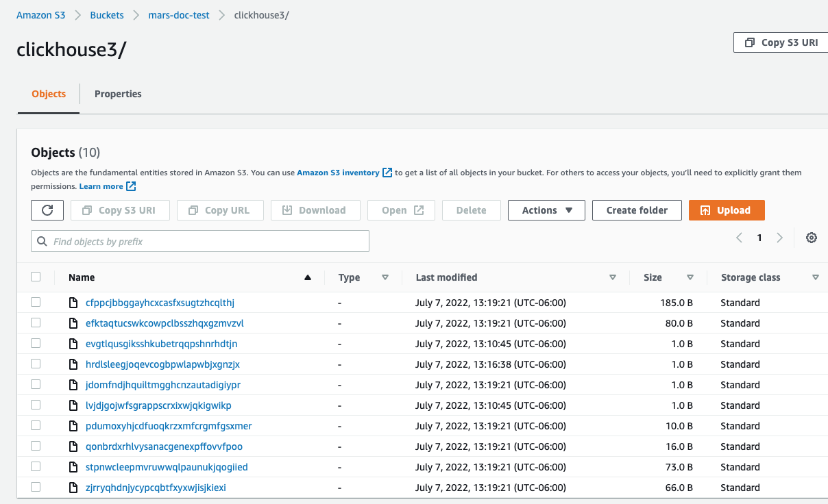Select the Objects tab

click(x=48, y=94)
